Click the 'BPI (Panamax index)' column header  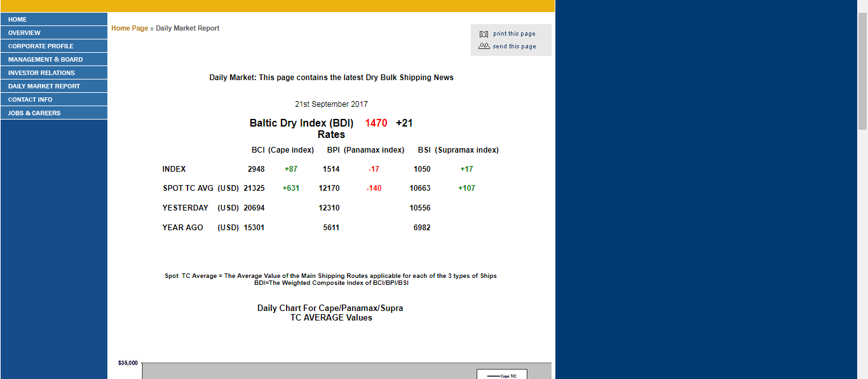tap(366, 150)
